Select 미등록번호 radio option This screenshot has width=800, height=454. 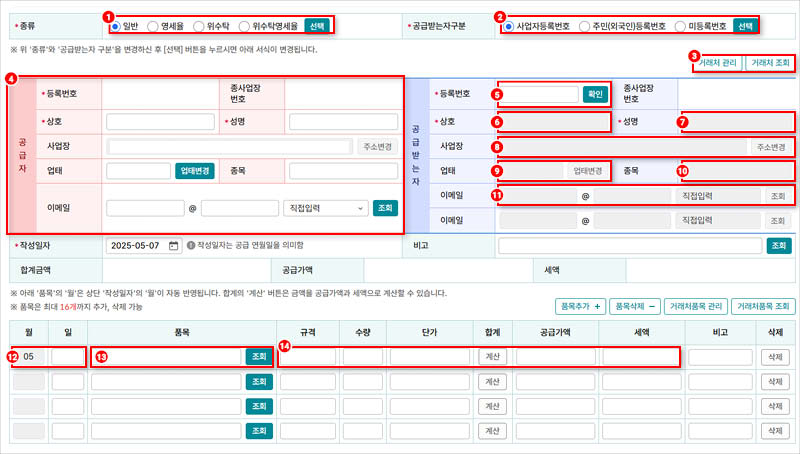click(x=680, y=26)
